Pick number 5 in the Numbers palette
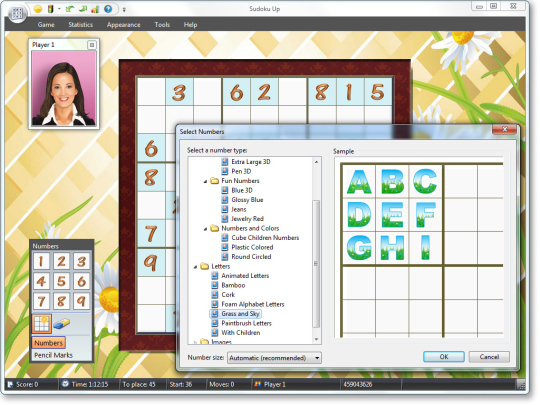The width and height of the screenshot is (540, 405). pyautogui.click(x=61, y=281)
